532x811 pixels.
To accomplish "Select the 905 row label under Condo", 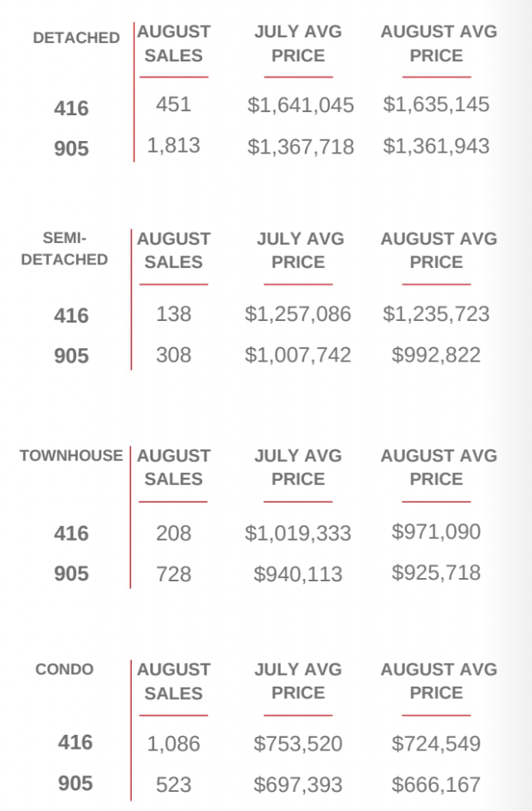I will (75, 783).
